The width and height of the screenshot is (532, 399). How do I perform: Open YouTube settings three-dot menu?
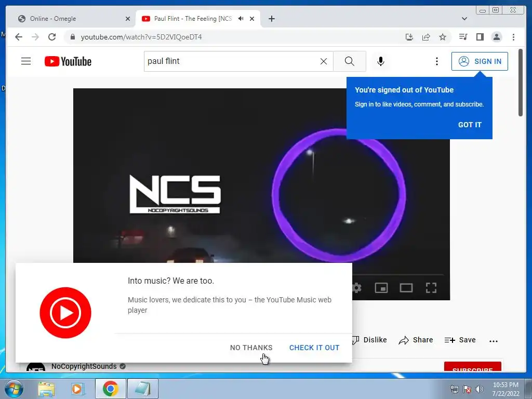436,61
